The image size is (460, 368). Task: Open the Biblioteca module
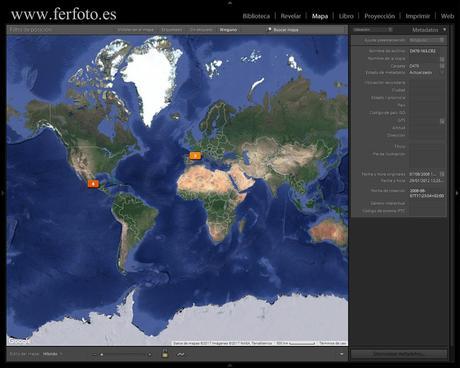pos(256,16)
